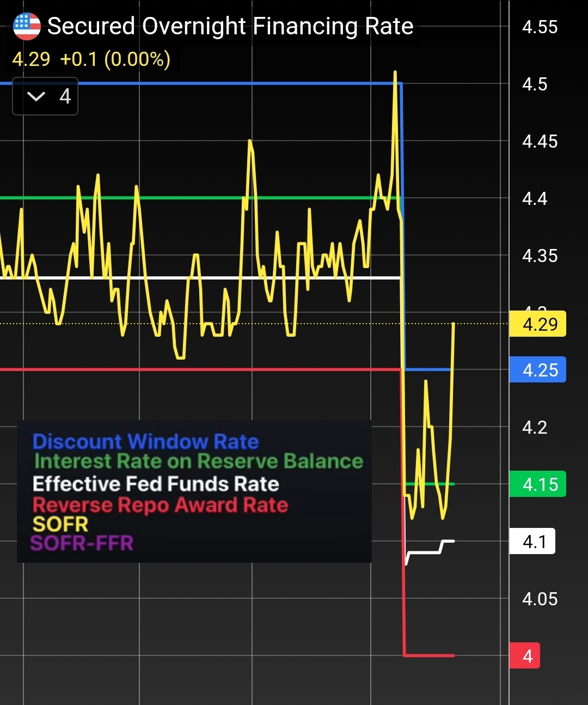
Task: Select the white 4.1 price label
Action: click(x=532, y=541)
